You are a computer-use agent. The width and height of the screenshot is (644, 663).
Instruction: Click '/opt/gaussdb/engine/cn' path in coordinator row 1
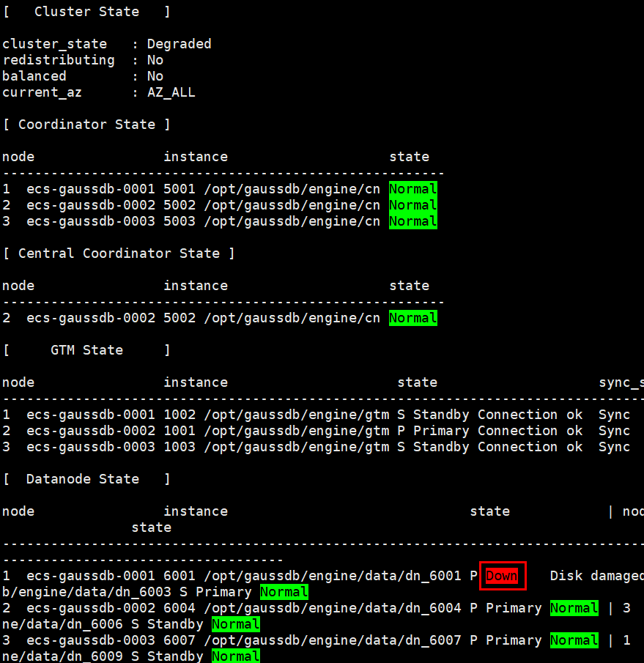click(292, 189)
